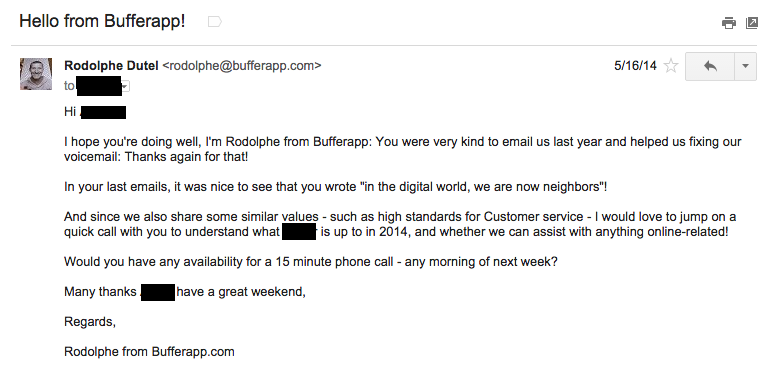Click the rodolphe@bufferapp.com email address

[x=242, y=66]
